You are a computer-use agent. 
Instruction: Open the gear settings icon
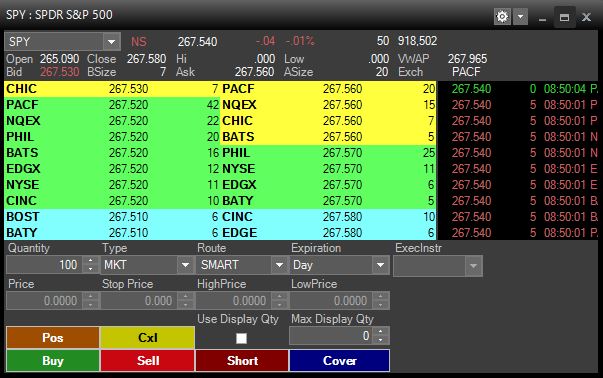point(502,17)
